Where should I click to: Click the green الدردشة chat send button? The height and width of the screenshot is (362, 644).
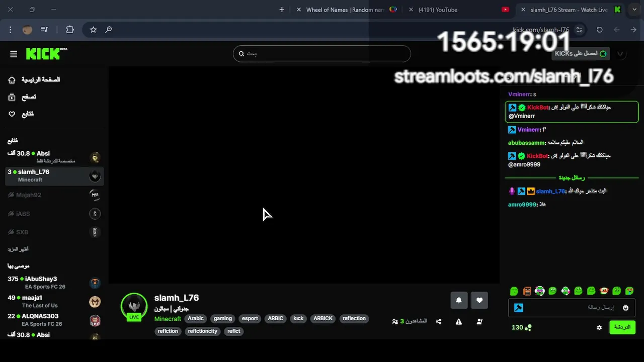[x=622, y=327]
